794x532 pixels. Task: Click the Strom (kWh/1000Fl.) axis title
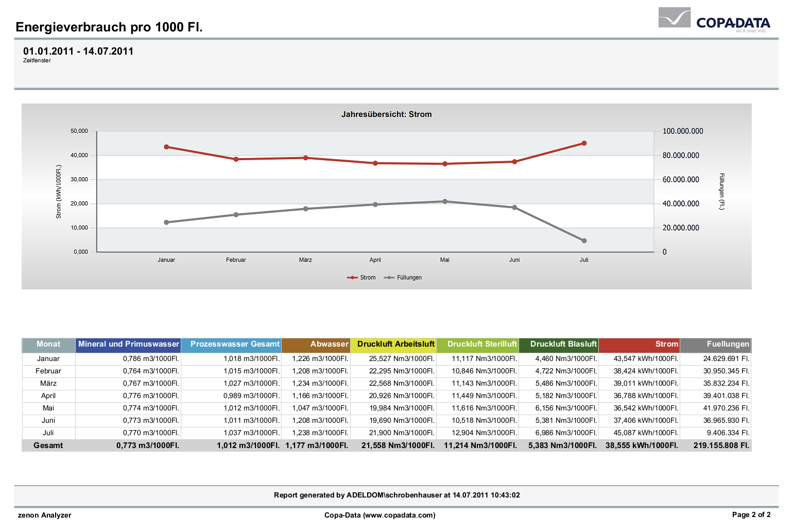pos(59,192)
